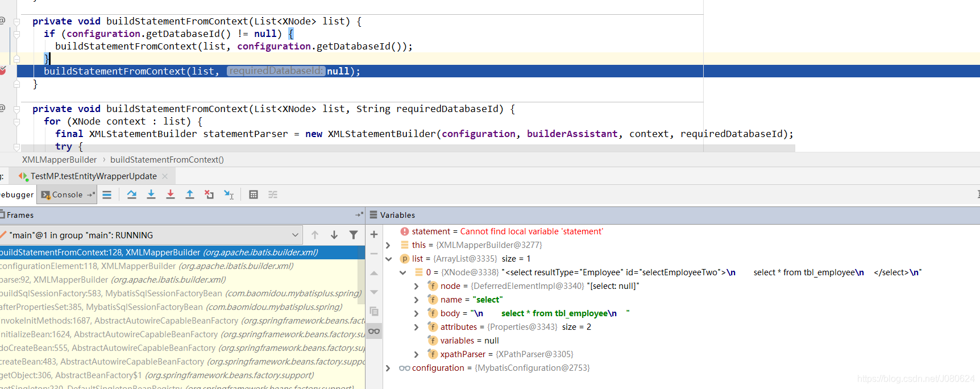Open the Evaluate Expression calculator
Screen dimensions: 980x389
click(x=254, y=194)
